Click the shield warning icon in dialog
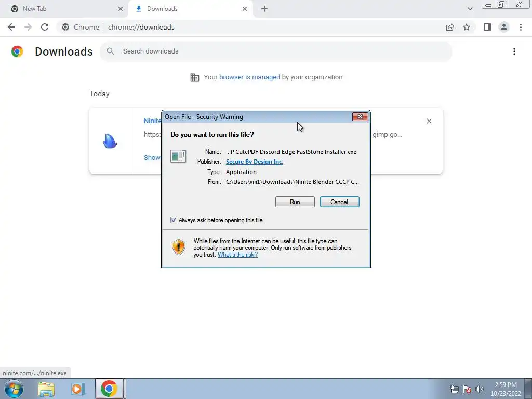This screenshot has width=532, height=399. [179, 247]
